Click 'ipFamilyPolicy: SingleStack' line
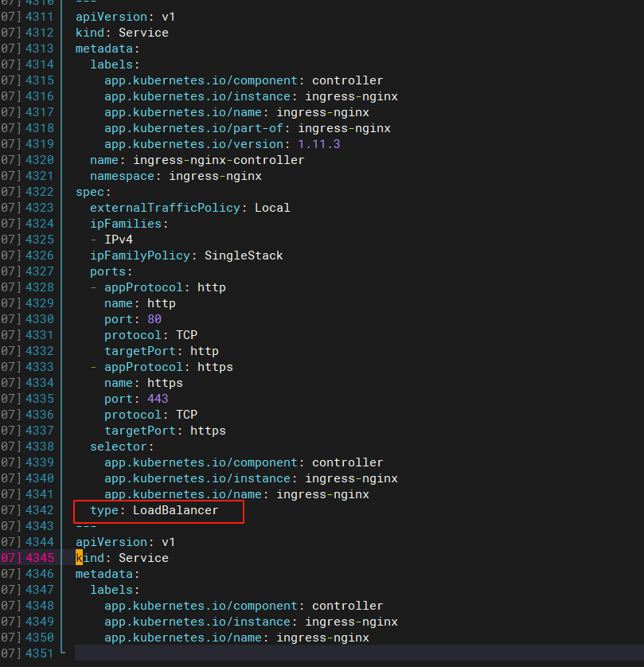Screen dimensions: 644x667 point(186,255)
